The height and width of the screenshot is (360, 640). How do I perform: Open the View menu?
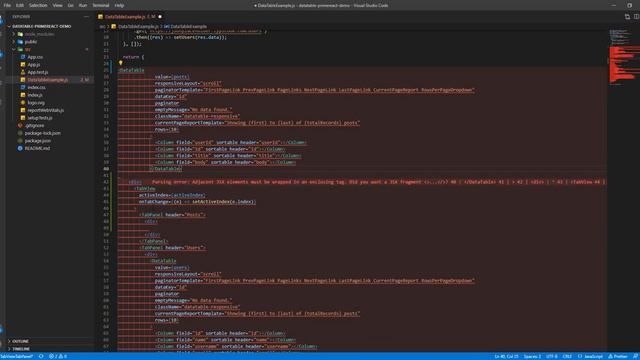click(x=58, y=5)
